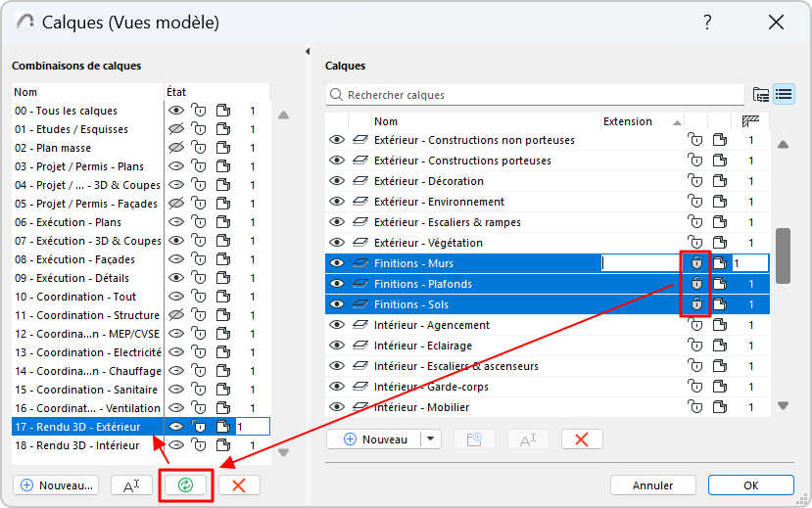Hide the Extérieur - Végétation layer
Viewport: 812px width, 508px height.
coord(337,243)
